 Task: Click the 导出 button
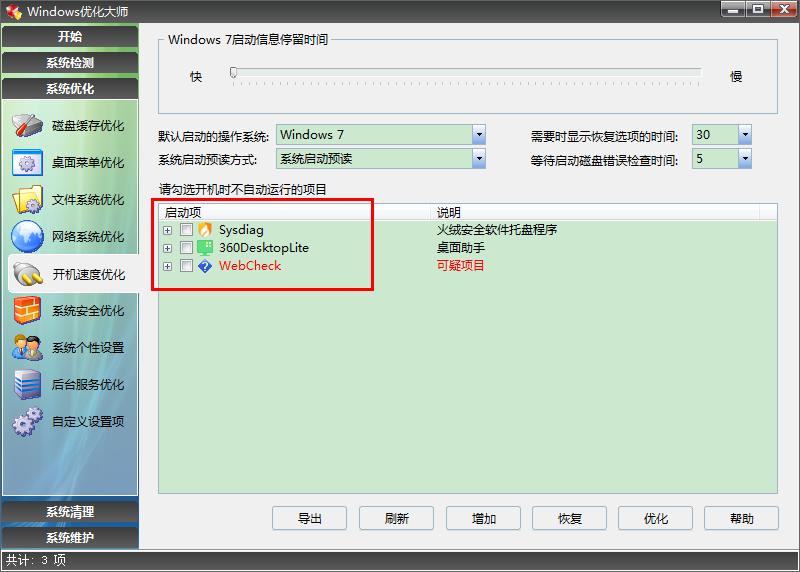(x=309, y=518)
